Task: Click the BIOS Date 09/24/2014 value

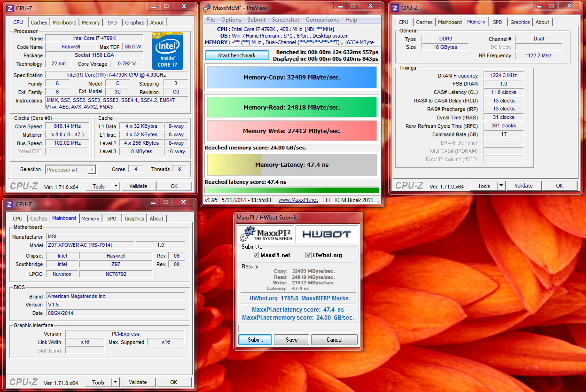Action: click(115, 313)
